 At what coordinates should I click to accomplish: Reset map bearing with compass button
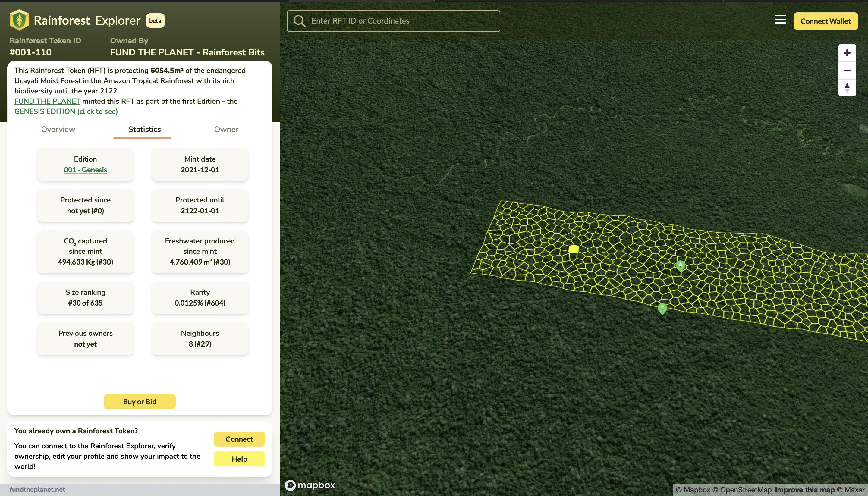click(847, 88)
